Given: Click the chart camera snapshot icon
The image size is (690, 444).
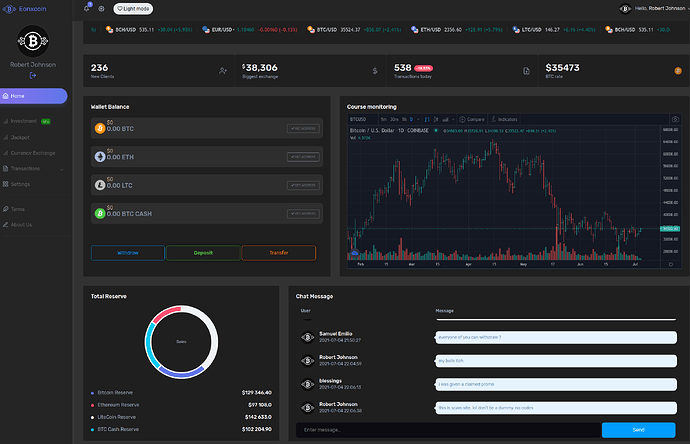Looking at the screenshot, I should [x=675, y=119].
